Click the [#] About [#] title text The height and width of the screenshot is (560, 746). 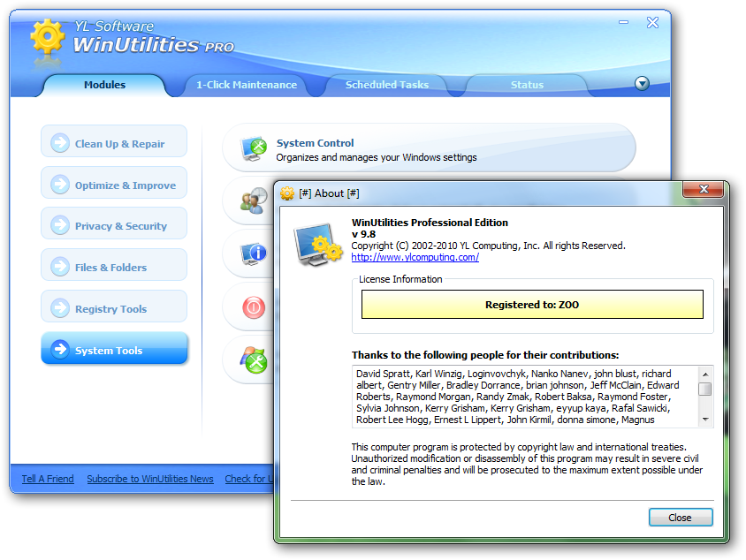coord(329,193)
